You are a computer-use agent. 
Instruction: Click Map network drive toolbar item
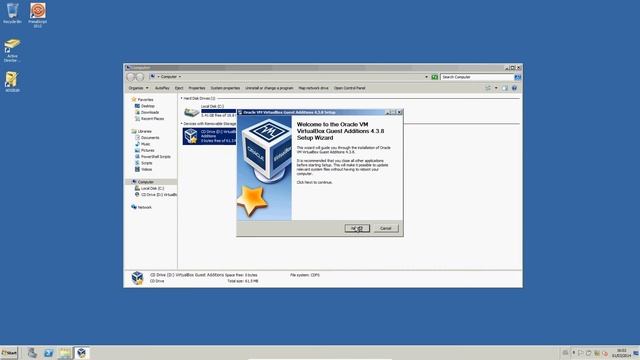point(313,88)
